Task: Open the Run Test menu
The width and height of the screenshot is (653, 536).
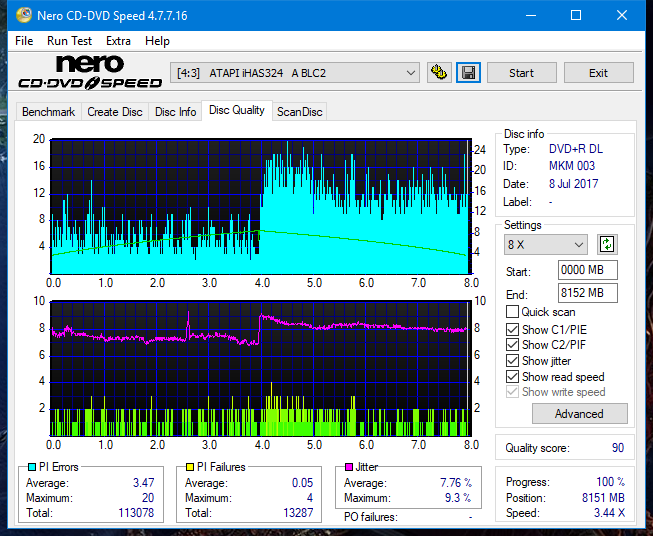Action: [x=69, y=41]
